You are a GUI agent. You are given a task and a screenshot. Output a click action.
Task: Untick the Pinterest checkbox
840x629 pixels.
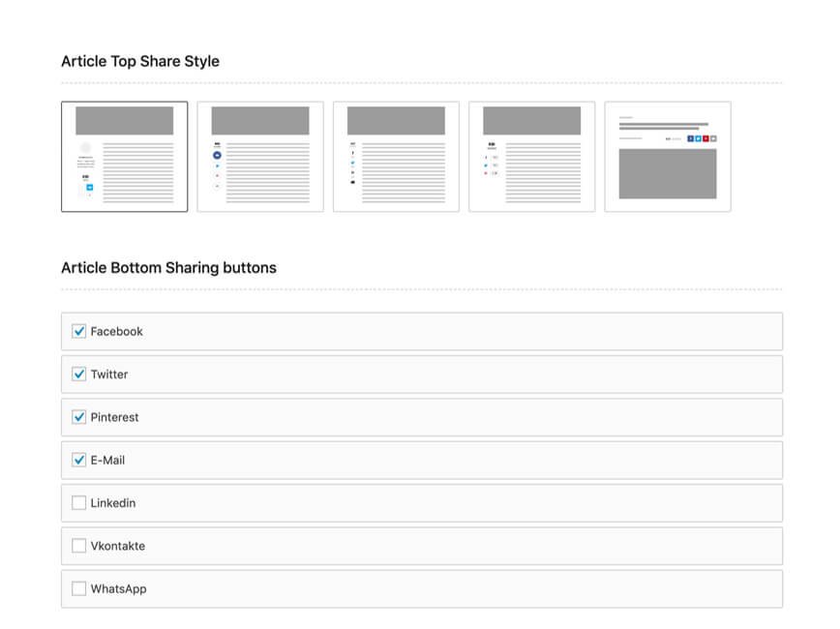coord(78,417)
